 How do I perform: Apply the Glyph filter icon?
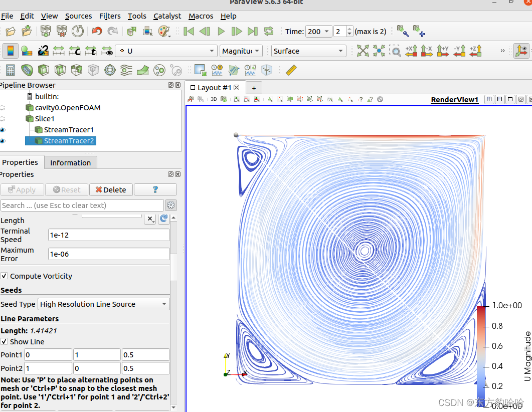(x=110, y=70)
